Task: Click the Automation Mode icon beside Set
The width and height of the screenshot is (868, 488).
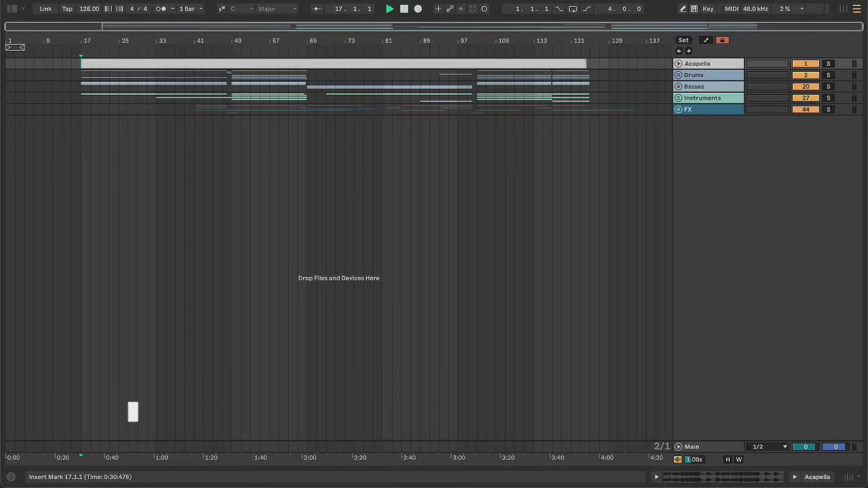Action: 706,41
